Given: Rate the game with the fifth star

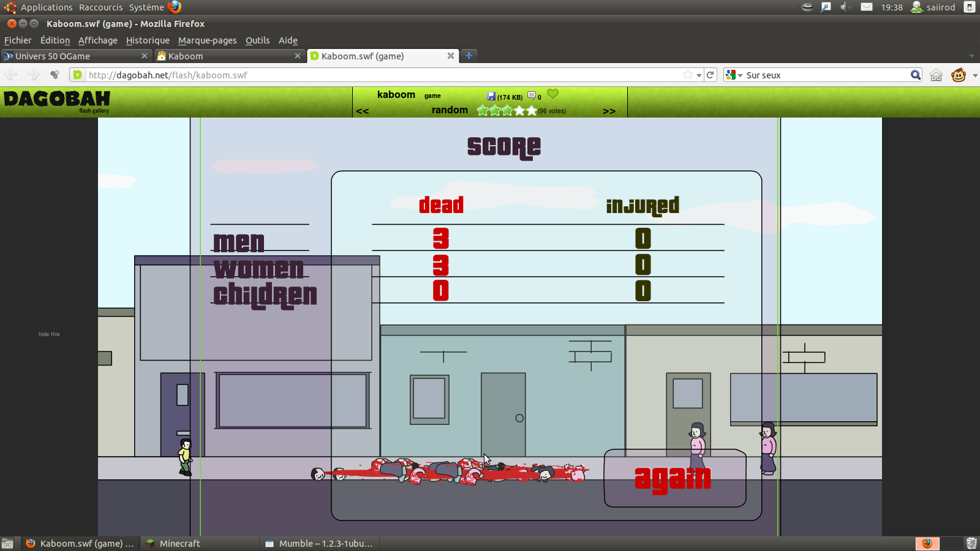Looking at the screenshot, I should [532, 111].
